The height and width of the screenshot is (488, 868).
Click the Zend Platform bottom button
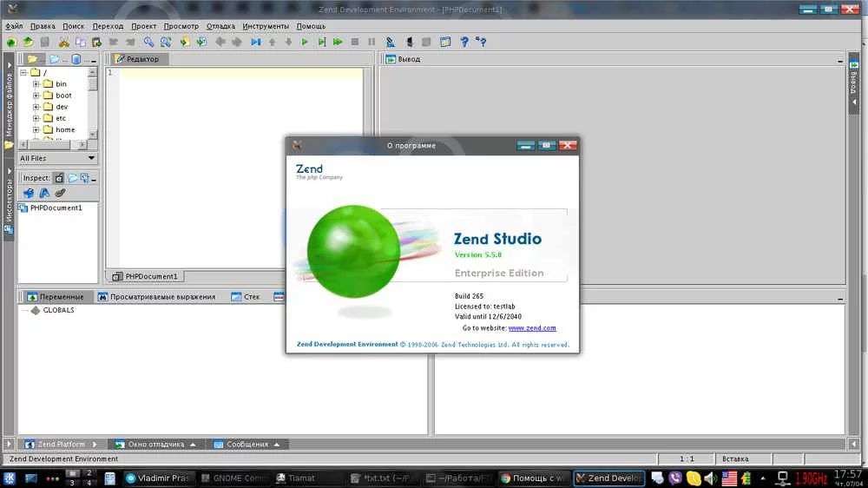[x=61, y=445]
